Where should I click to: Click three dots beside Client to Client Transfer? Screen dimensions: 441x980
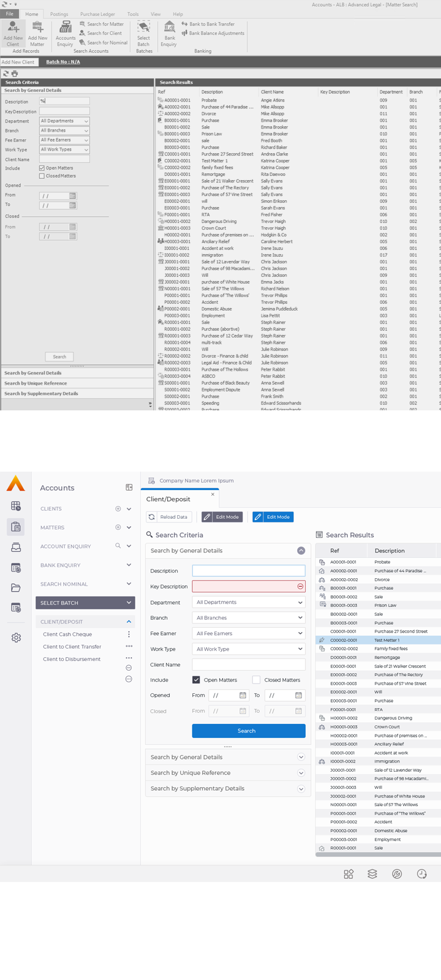129,646
